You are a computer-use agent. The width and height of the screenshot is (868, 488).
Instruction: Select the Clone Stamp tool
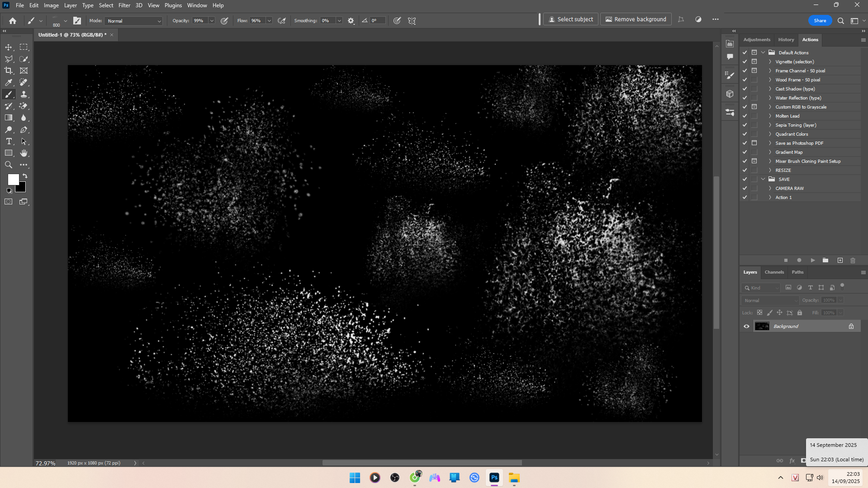point(24,94)
